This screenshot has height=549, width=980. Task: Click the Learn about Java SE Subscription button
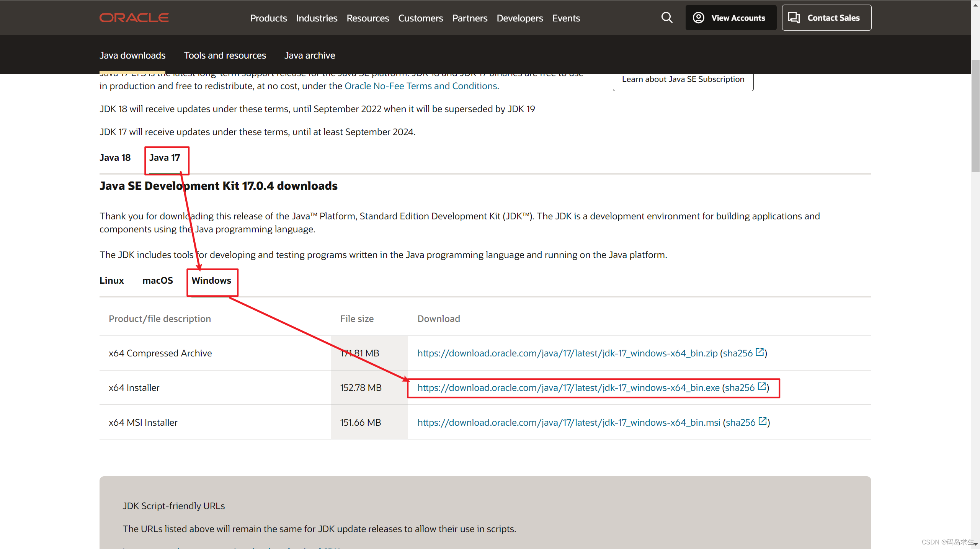683,79
